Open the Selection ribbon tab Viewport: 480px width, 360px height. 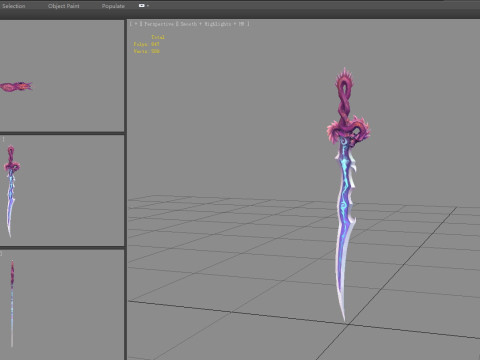14,6
